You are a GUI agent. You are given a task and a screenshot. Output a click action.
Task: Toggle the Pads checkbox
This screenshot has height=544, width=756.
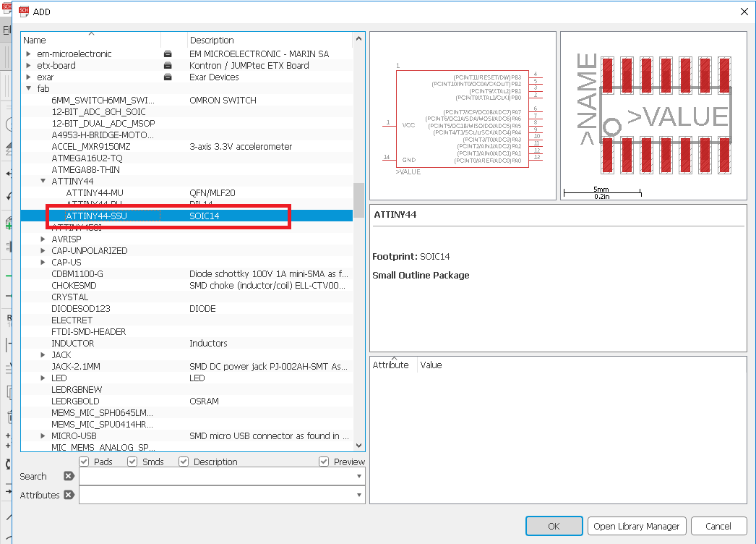coord(84,462)
